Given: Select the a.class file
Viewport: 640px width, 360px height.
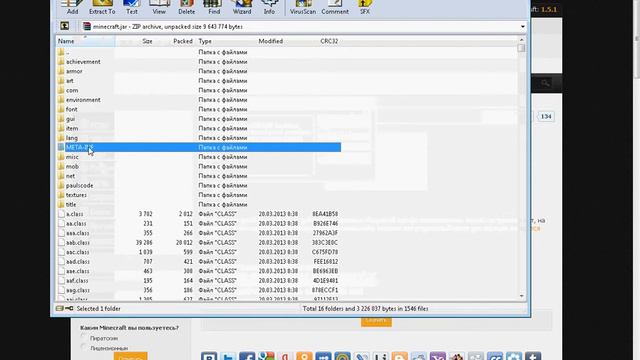Looking at the screenshot, I should tap(199, 214).
